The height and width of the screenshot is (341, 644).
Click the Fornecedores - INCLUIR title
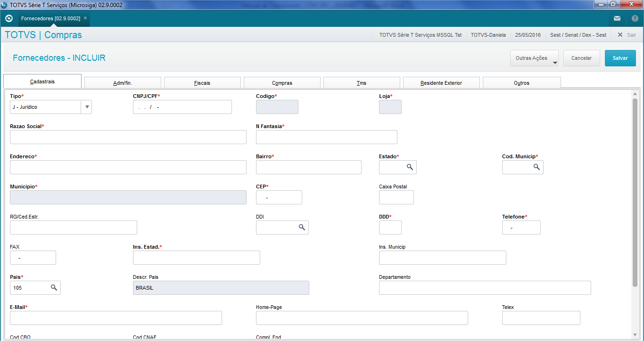[x=59, y=58]
